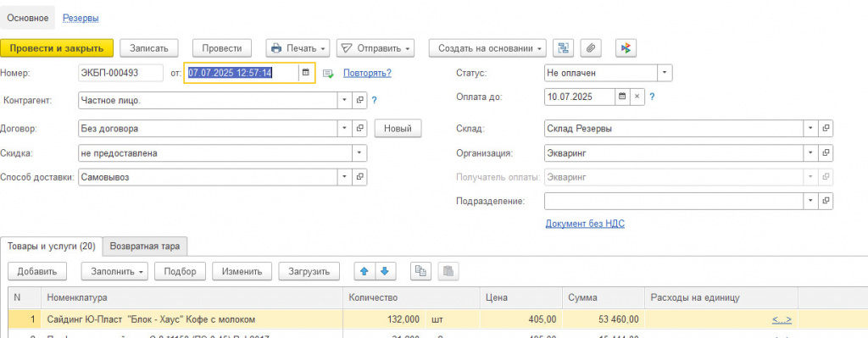This screenshot has width=868, height=338.
Task: Click the Номенклатура column header
Action: click(x=192, y=297)
